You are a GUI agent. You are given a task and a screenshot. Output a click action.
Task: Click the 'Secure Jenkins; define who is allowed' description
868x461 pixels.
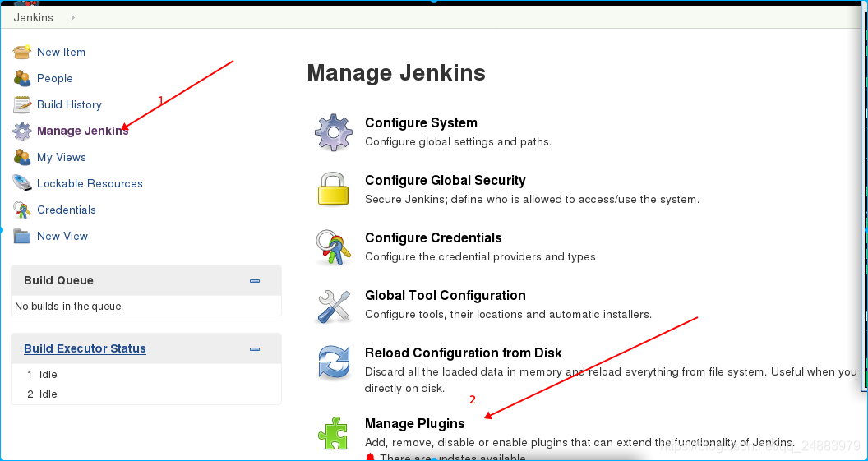pyautogui.click(x=532, y=199)
